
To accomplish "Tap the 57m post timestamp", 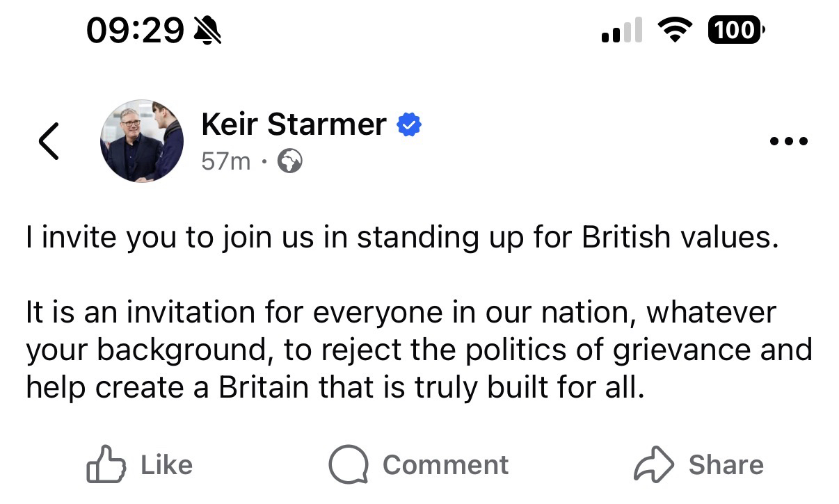I will click(225, 162).
